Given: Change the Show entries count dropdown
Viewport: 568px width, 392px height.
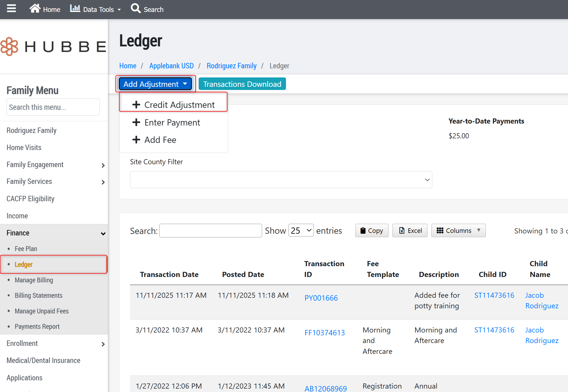Looking at the screenshot, I should tap(301, 231).
